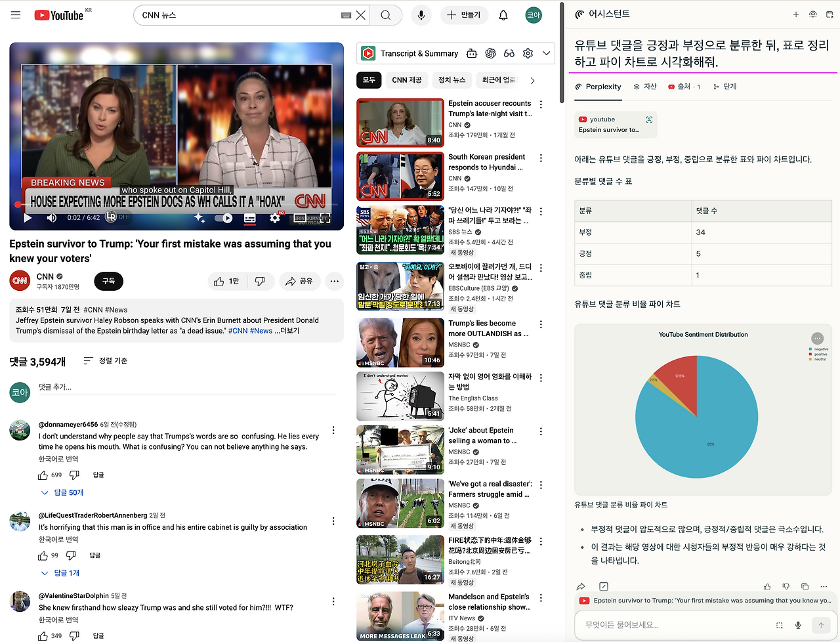The width and height of the screenshot is (840, 642).
Task: Open the YouTube hamburger guide menu
Action: click(x=16, y=15)
